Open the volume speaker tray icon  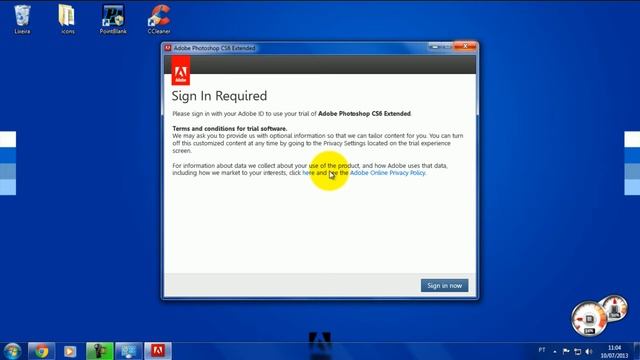coord(589,351)
